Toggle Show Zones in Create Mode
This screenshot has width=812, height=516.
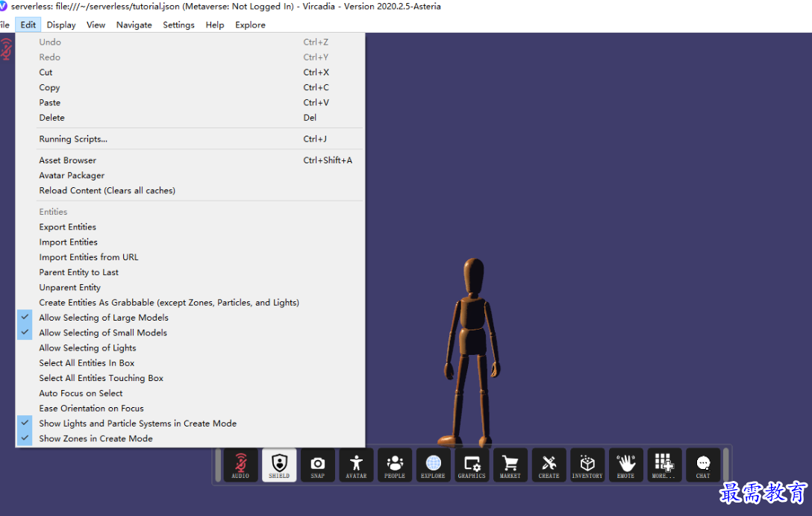(x=190, y=438)
